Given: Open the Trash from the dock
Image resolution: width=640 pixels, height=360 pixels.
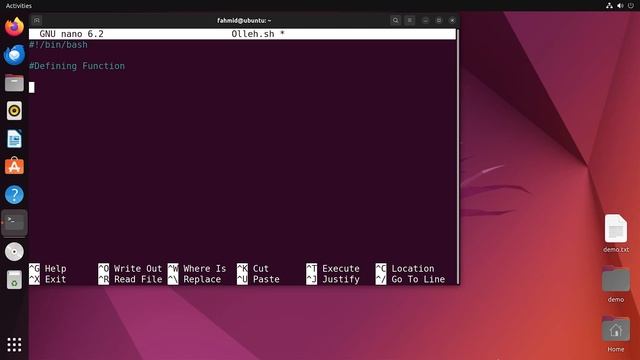Looking at the screenshot, I should pos(14,280).
